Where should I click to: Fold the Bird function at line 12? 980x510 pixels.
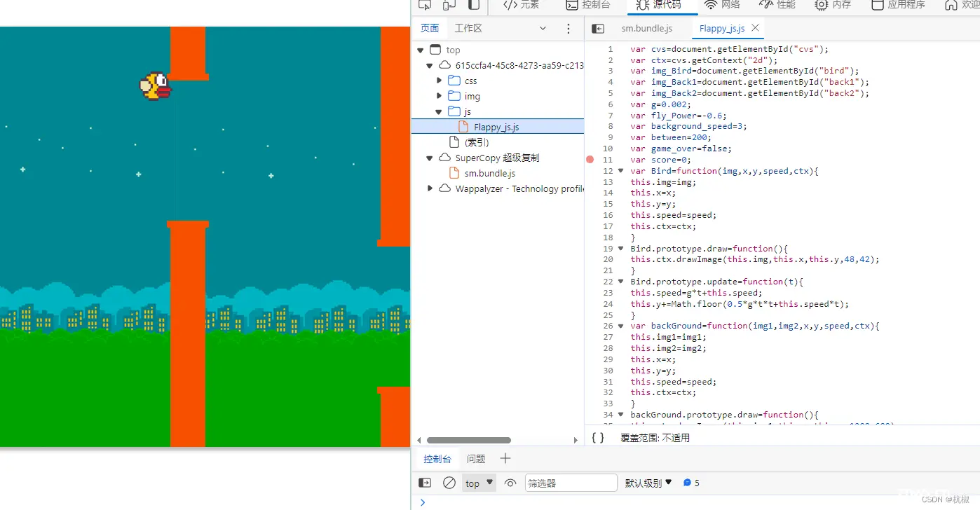(620, 171)
